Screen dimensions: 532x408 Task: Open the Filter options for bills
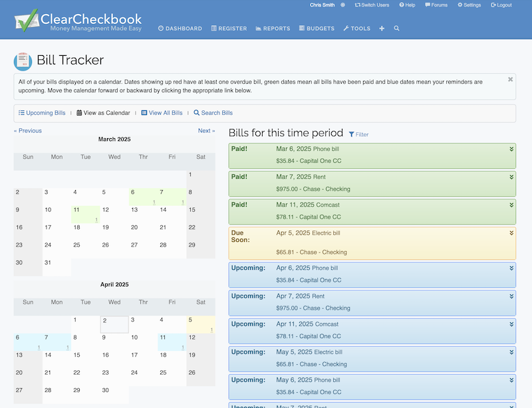[358, 134]
